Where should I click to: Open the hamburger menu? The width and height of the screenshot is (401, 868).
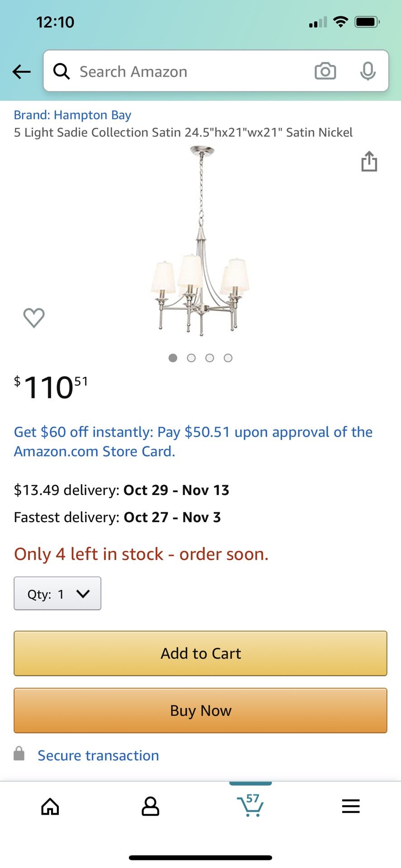[351, 806]
